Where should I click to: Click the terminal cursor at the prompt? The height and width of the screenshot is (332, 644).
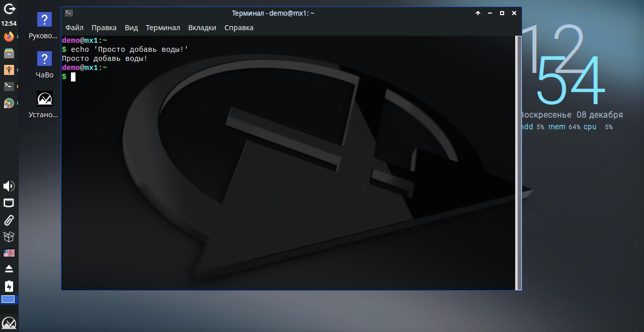(x=73, y=76)
